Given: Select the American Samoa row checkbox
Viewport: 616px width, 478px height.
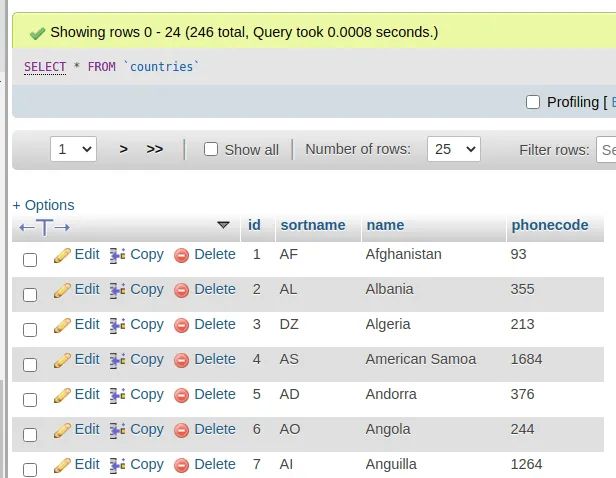Looking at the screenshot, I should [30, 364].
